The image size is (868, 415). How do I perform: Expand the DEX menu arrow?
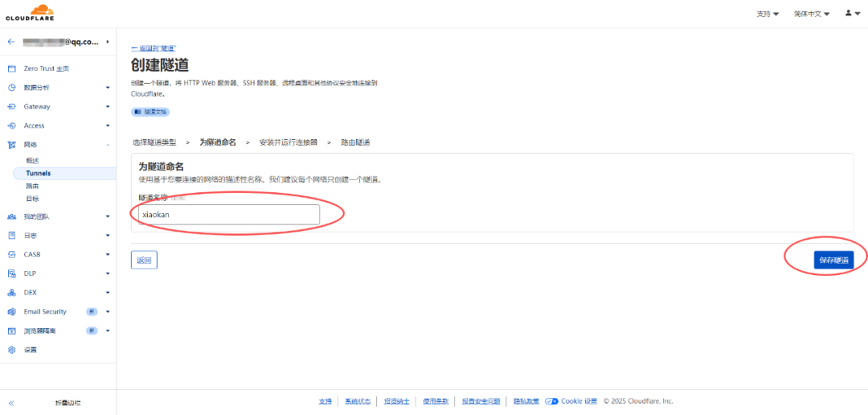108,293
